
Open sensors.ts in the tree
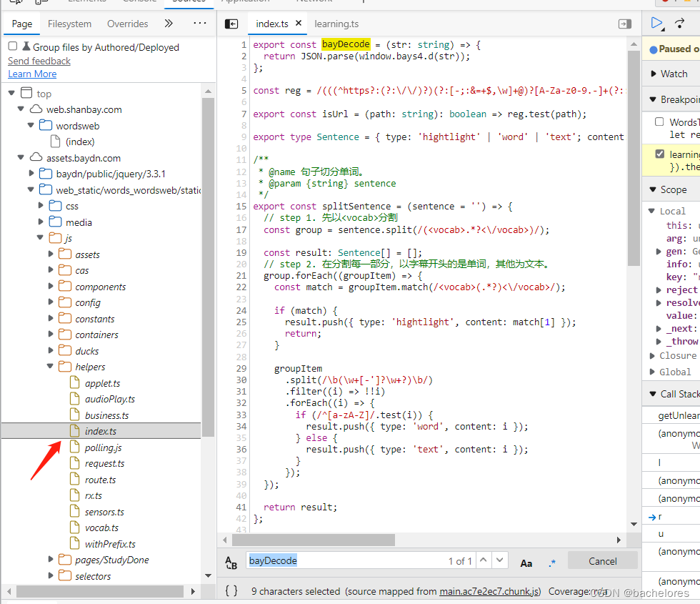(104, 512)
